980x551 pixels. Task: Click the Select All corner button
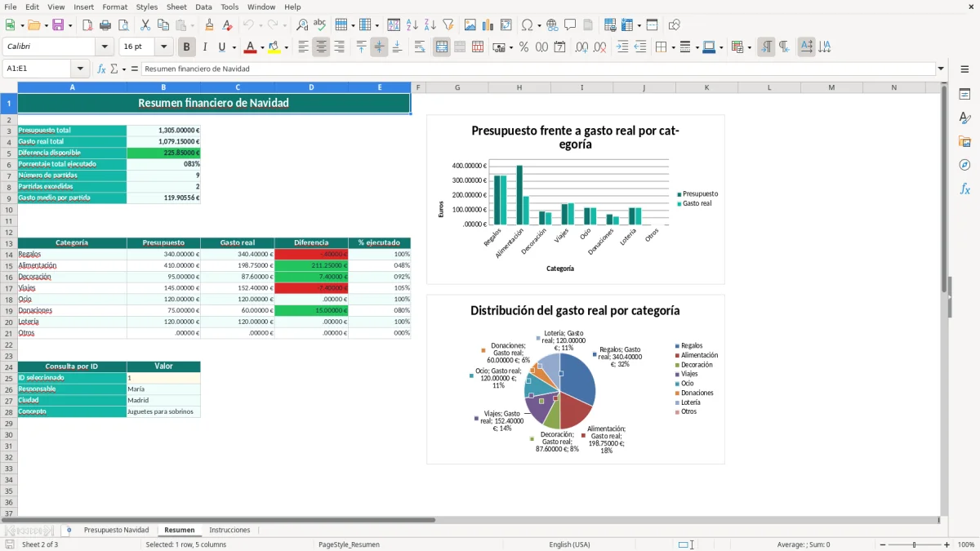point(8,87)
